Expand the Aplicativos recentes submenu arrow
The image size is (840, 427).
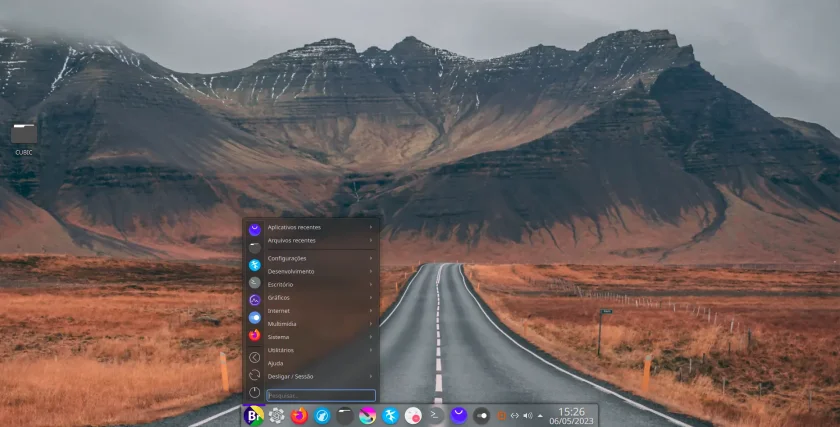370,227
